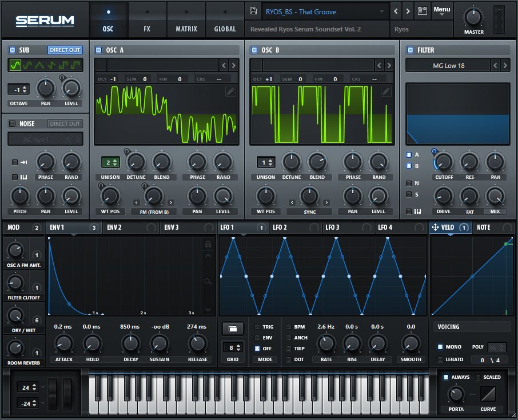Click the MASTER volume knob
518x420 pixels.
473,17
